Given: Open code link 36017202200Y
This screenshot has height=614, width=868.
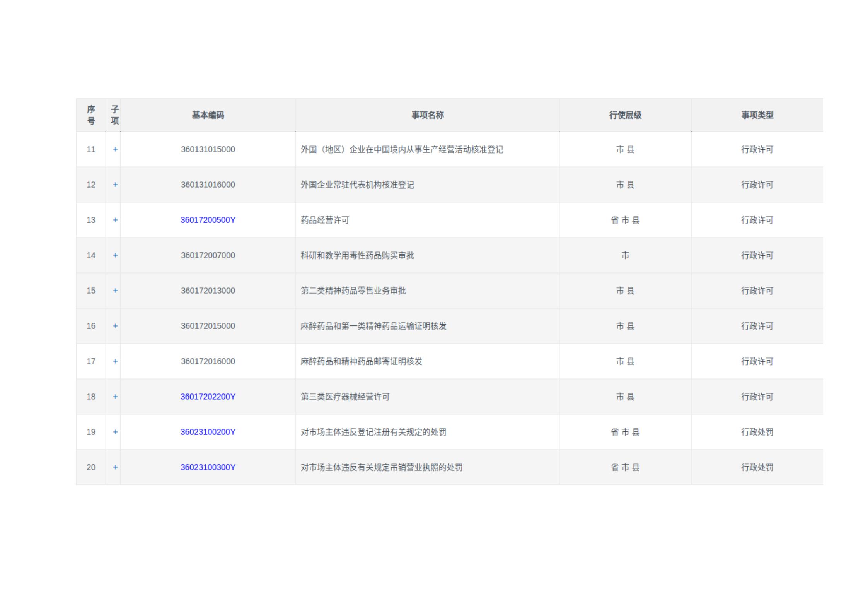Looking at the screenshot, I should 208,397.
